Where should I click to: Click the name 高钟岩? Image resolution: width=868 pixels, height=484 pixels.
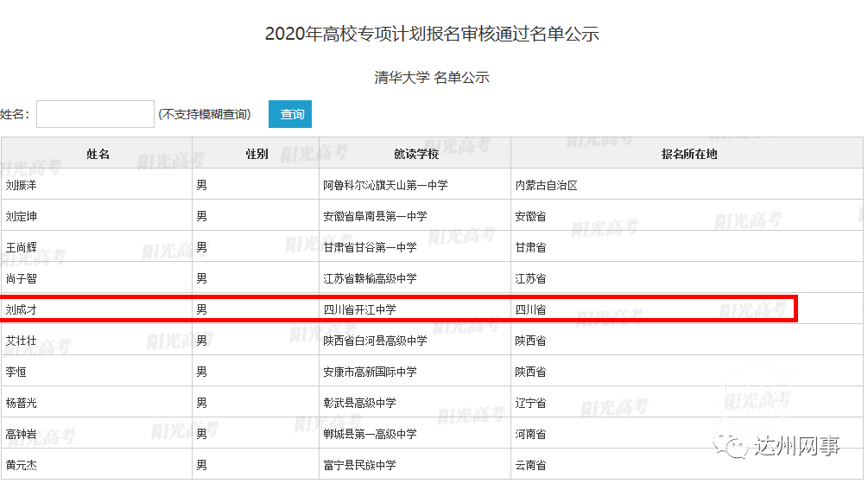21,434
